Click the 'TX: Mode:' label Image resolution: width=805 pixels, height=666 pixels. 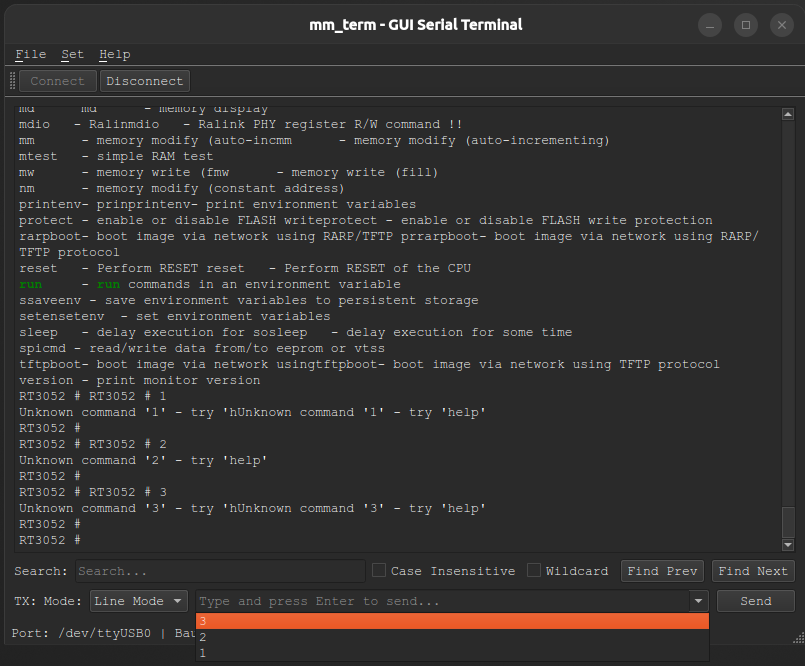(x=48, y=601)
